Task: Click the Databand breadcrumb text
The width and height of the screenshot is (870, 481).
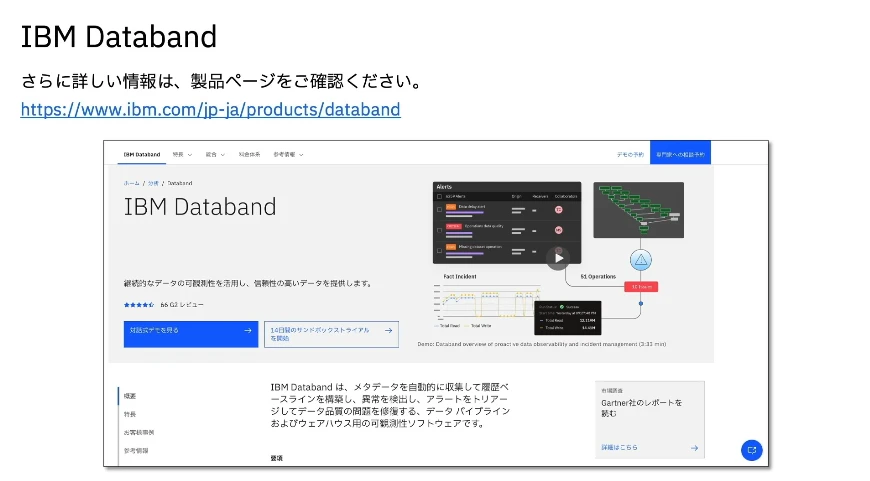Action: (x=180, y=183)
